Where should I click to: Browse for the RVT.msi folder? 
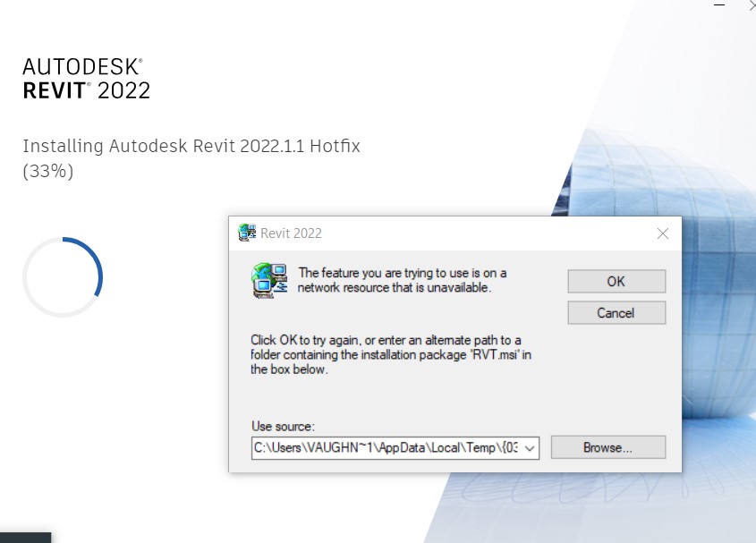coord(607,447)
